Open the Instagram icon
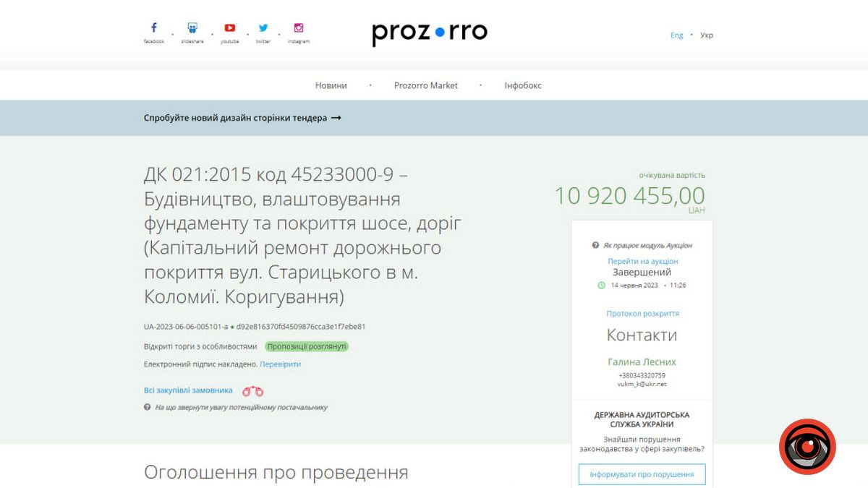Viewport: 868px width, 488px height. [x=298, y=27]
